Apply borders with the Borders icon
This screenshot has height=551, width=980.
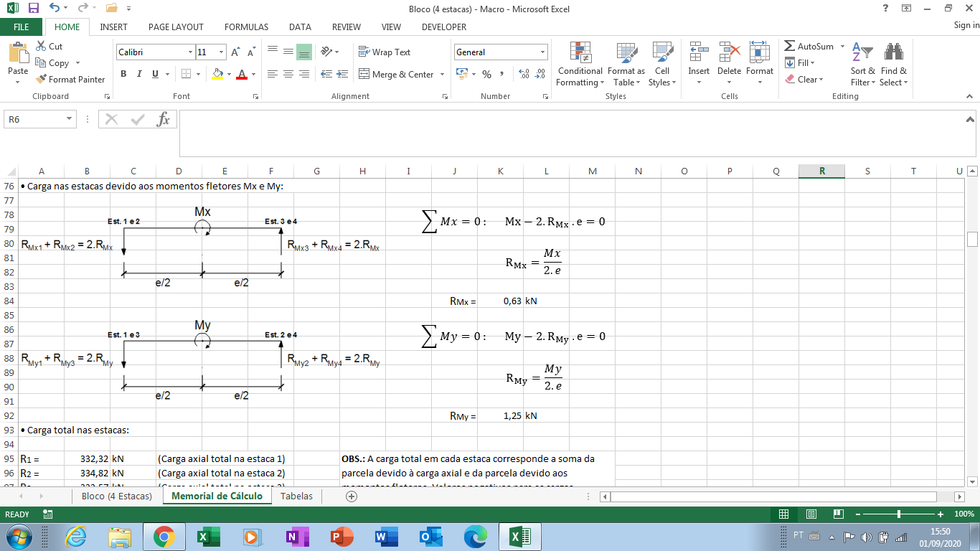point(187,74)
